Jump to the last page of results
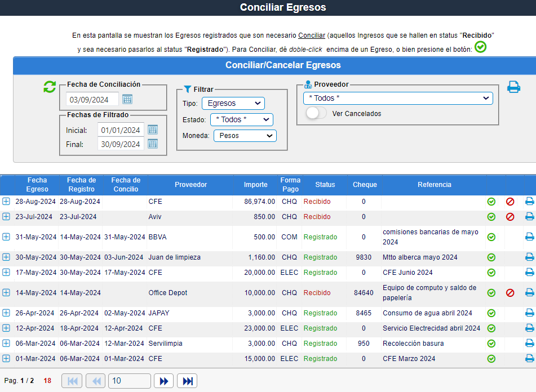The height and width of the screenshot is (392, 536). point(187,381)
